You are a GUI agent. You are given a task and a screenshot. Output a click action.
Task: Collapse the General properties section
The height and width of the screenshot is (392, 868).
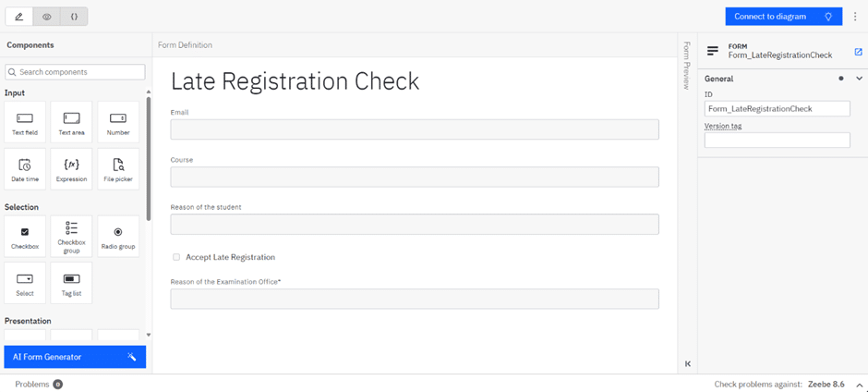(859, 79)
